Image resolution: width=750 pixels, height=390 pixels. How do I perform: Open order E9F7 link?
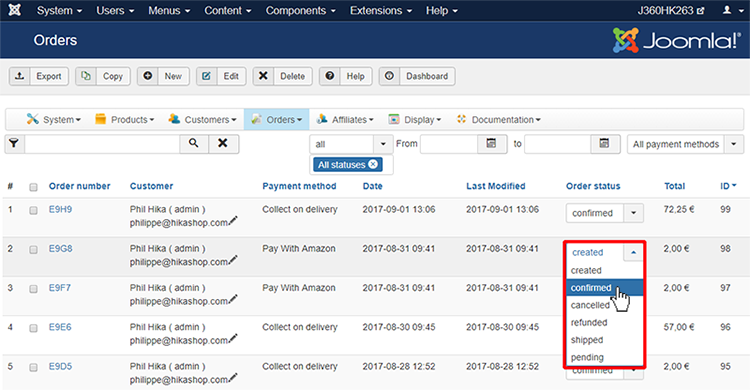[x=60, y=288]
